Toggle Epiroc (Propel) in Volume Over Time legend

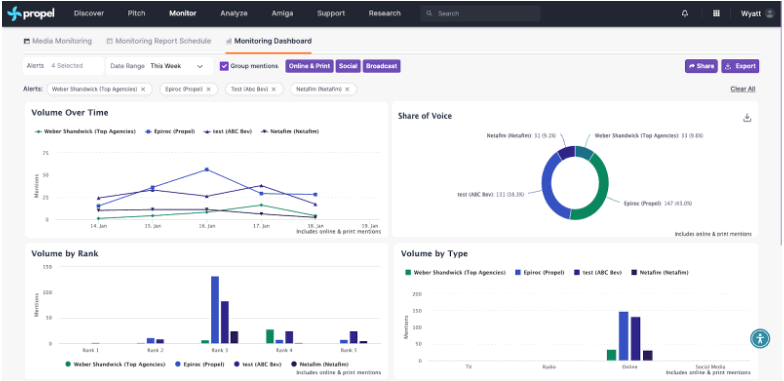pyautogui.click(x=170, y=132)
